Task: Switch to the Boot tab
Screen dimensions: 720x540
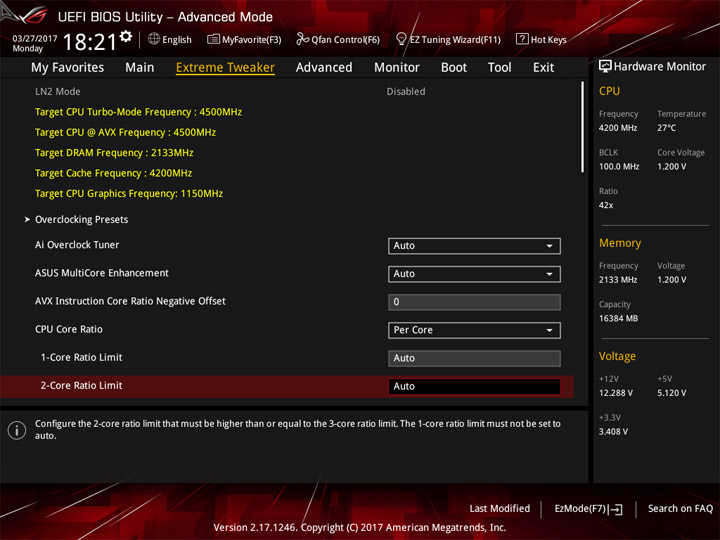Action: (x=454, y=68)
